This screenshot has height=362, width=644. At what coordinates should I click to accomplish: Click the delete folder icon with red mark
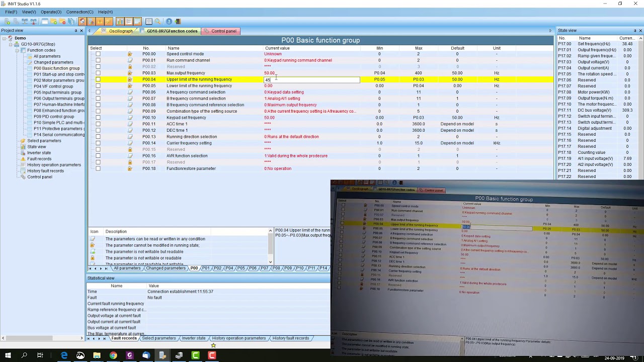point(62,21)
